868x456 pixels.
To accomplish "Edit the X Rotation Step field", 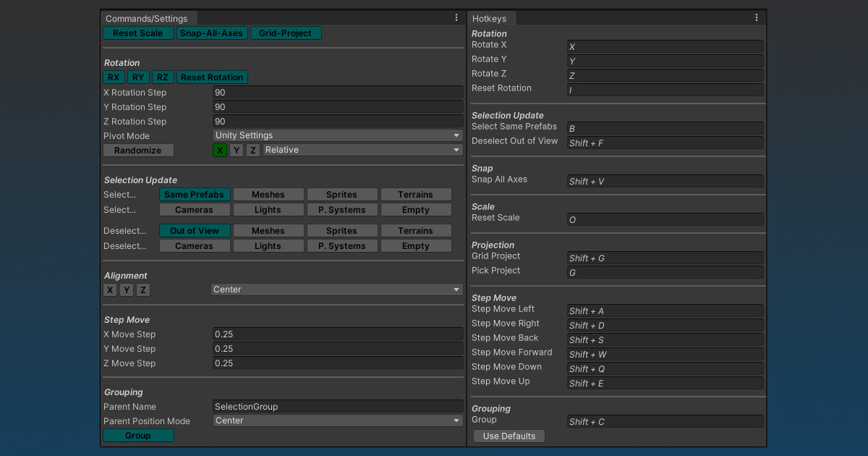I will pyautogui.click(x=338, y=93).
